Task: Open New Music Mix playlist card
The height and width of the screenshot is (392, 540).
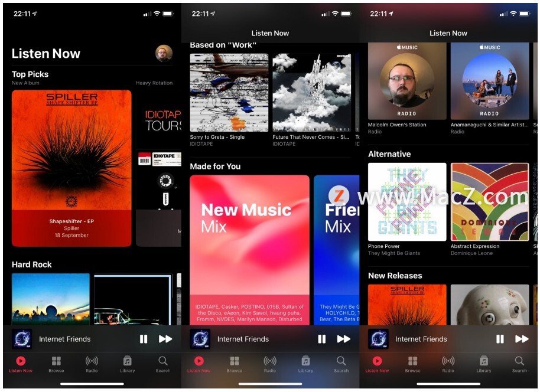Action: tap(250, 250)
